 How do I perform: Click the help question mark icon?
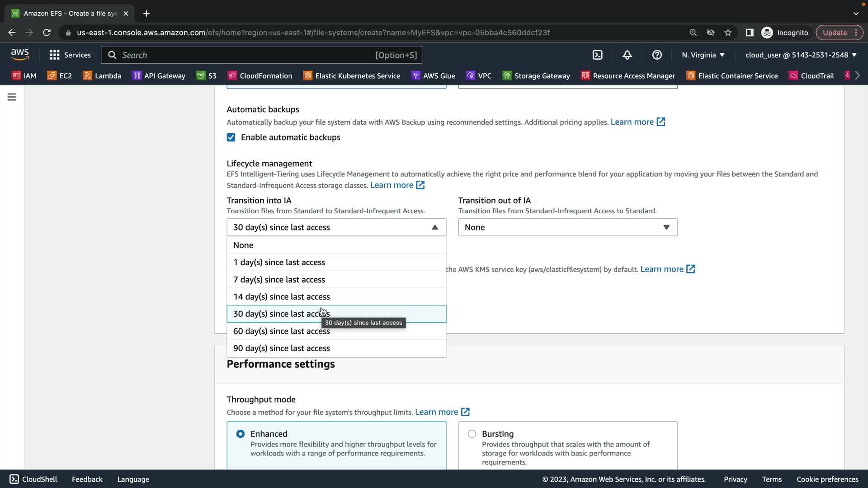point(657,55)
